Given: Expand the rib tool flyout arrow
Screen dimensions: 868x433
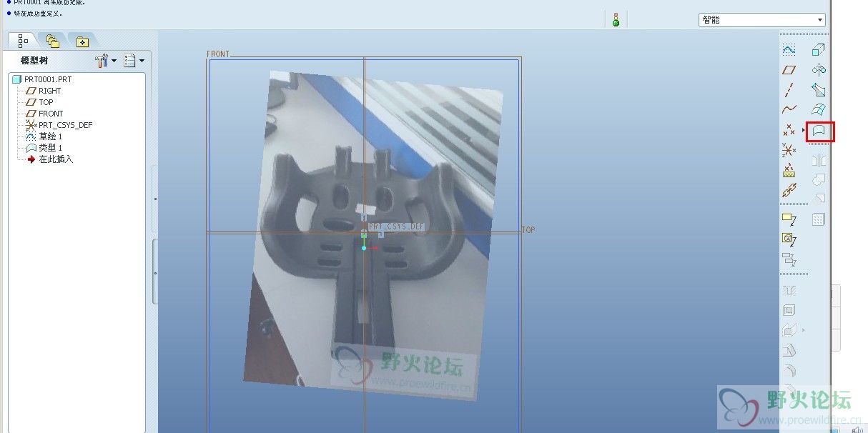Looking at the screenshot, I should point(803,330).
